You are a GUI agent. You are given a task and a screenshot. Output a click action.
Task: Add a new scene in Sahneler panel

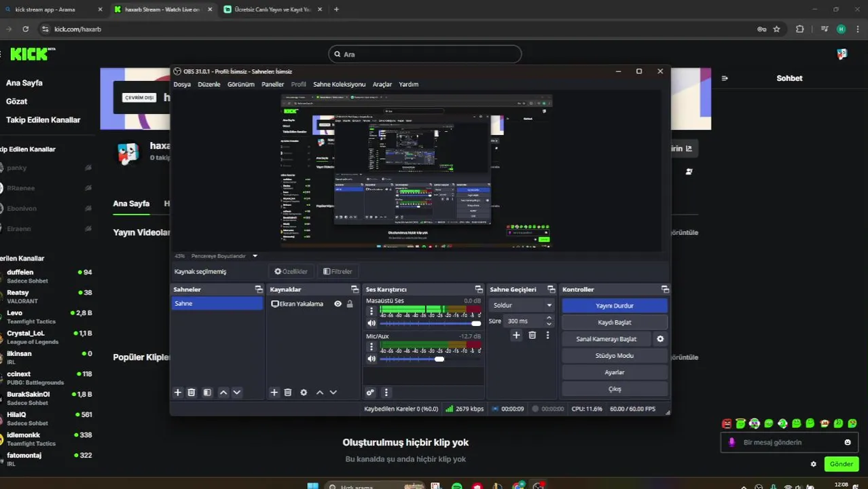(x=178, y=393)
